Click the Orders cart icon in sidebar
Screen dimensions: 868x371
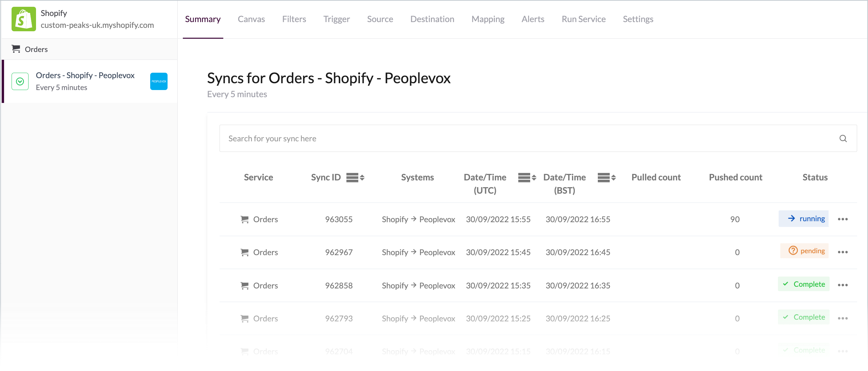pyautogui.click(x=16, y=49)
